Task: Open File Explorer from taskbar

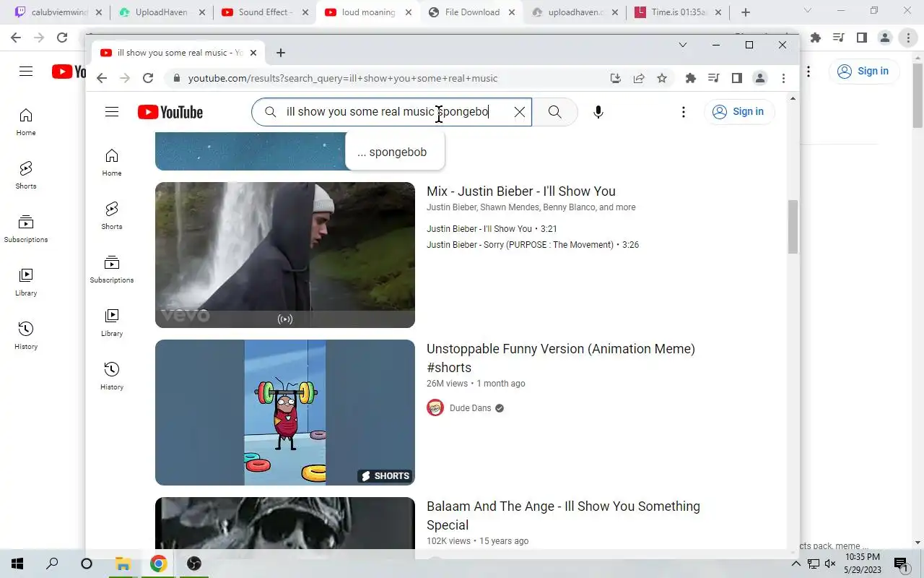Action: 123,564
